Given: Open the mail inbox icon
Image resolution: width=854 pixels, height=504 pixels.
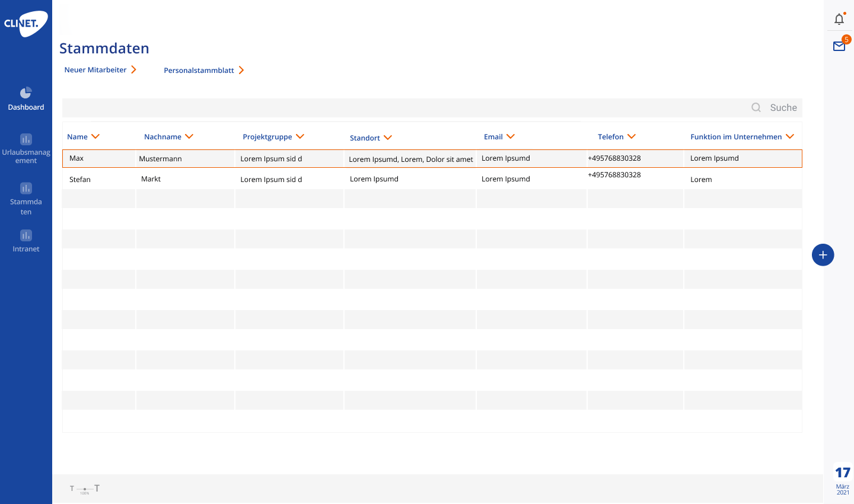Looking at the screenshot, I should pos(839,46).
